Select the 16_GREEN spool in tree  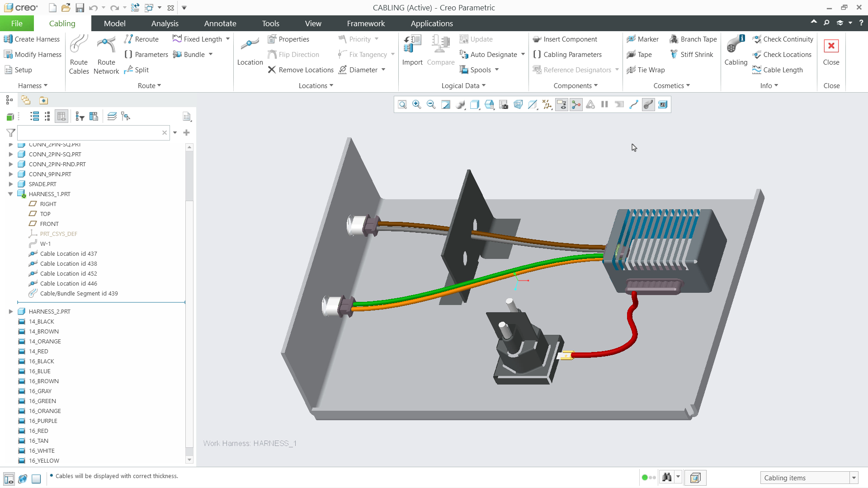(42, 401)
